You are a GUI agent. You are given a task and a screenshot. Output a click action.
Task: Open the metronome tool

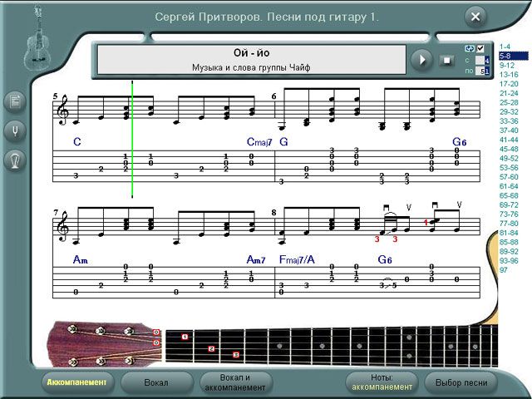click(14, 160)
